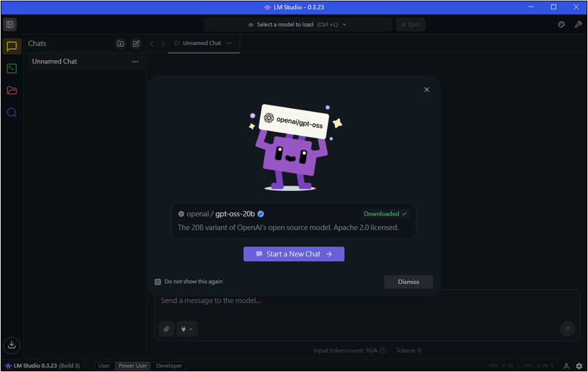588x372 pixels.
Task: Dismiss the gpt-oss announcement dialog
Action: point(408,282)
